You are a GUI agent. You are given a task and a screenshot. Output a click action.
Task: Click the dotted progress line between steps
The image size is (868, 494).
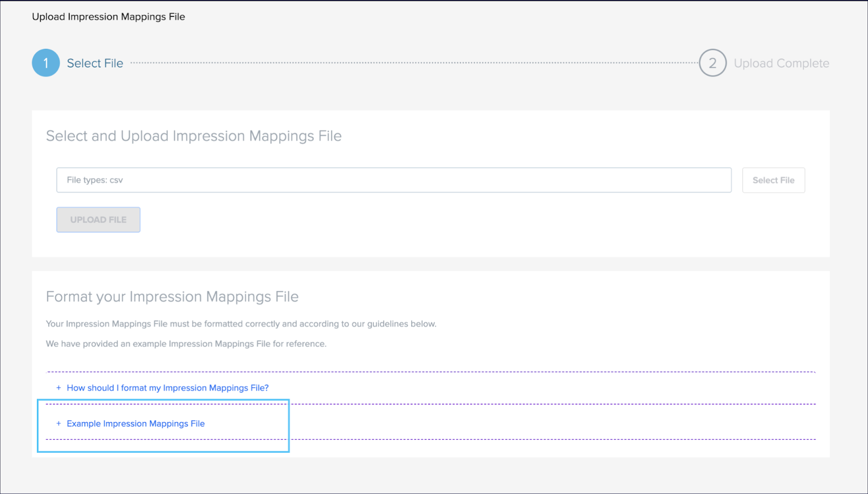tap(412, 63)
